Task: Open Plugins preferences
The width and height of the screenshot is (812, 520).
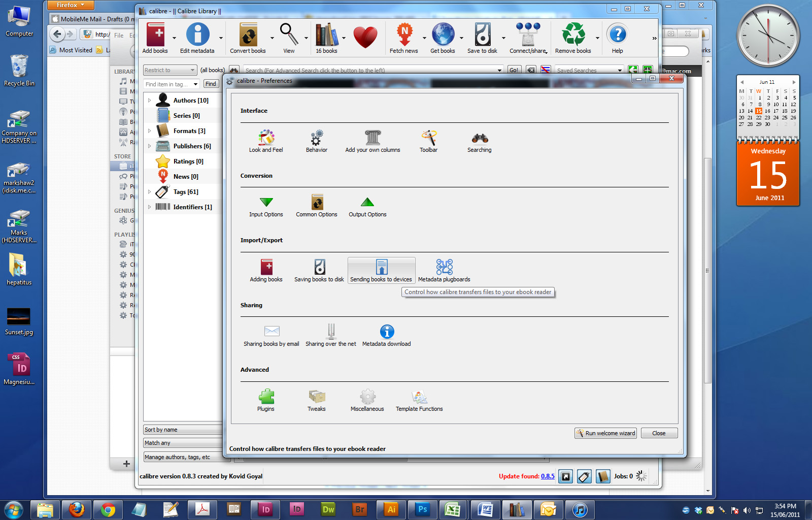Action: (266, 400)
